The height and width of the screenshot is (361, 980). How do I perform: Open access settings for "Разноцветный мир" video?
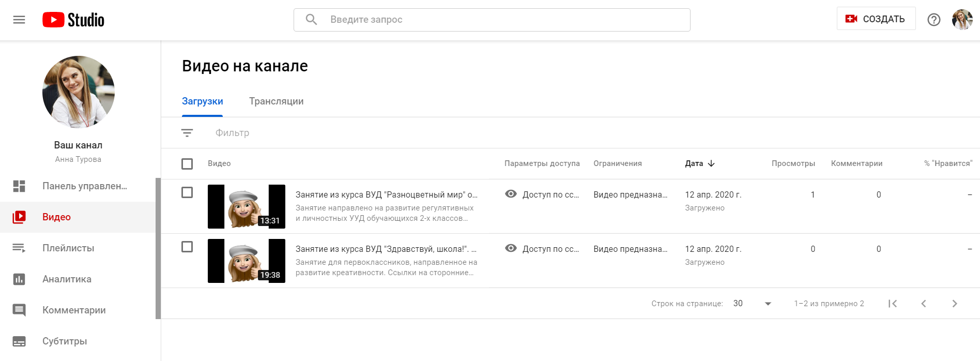tap(543, 194)
